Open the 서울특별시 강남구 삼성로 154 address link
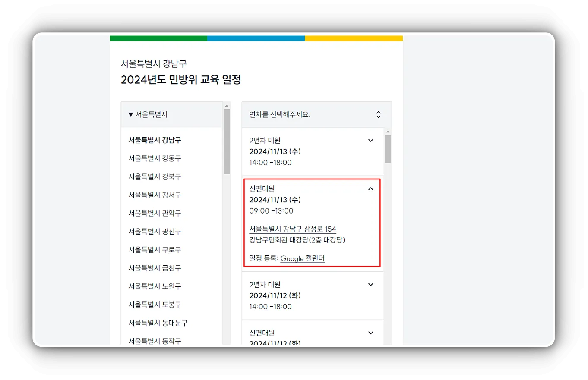Image resolution: width=588 pixels, height=380 pixels. tap(293, 229)
